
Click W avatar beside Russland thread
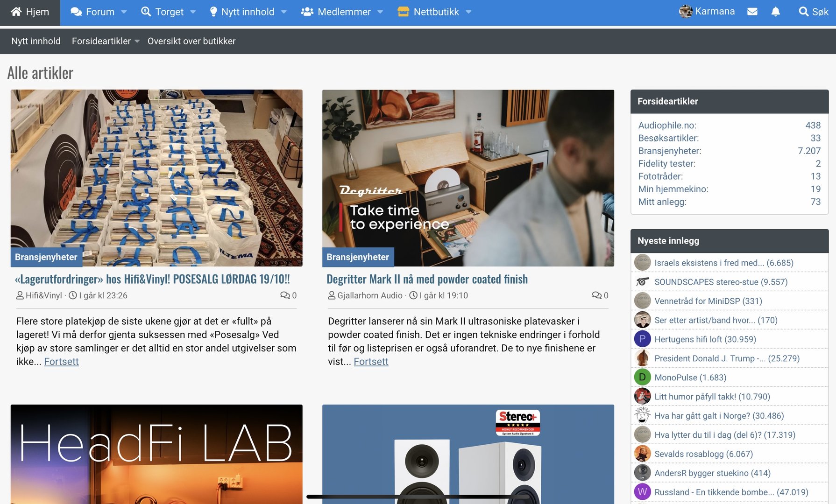click(643, 492)
